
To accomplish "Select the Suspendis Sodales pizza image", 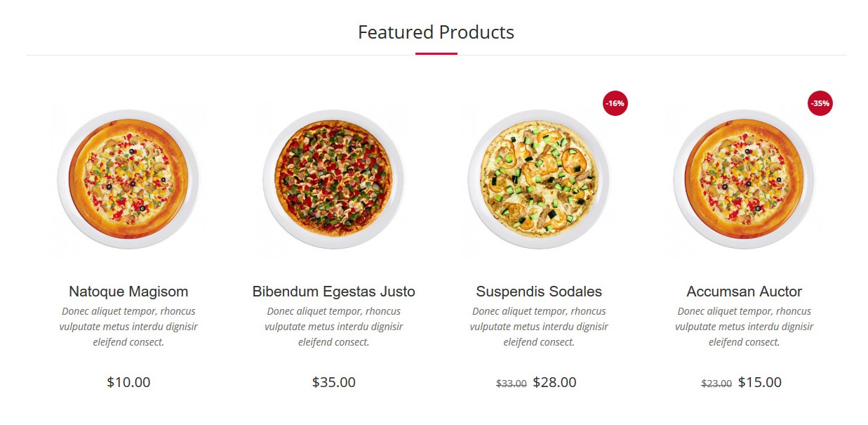I will point(539,179).
